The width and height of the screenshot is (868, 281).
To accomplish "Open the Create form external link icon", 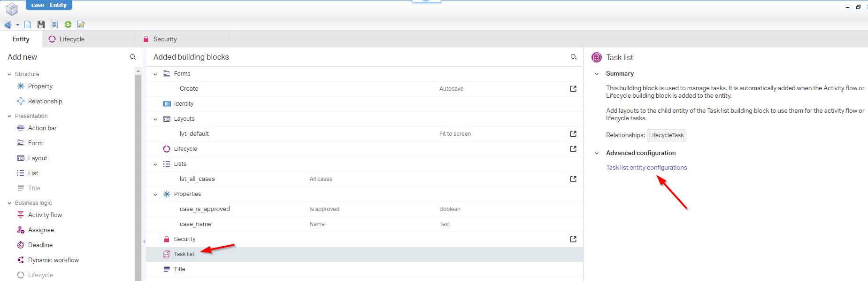I will click(573, 89).
